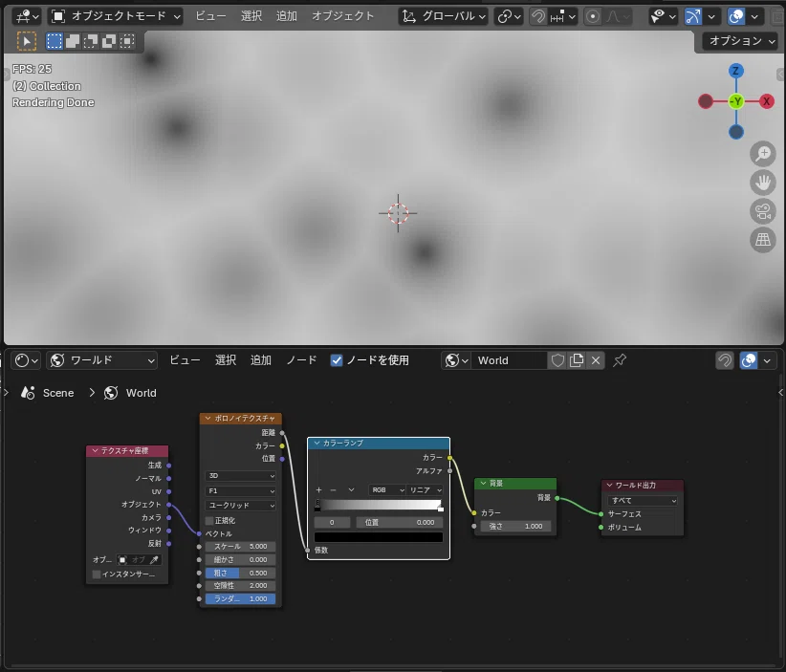Enable the 正規化 checkbox on Voronoi node

pyautogui.click(x=209, y=521)
